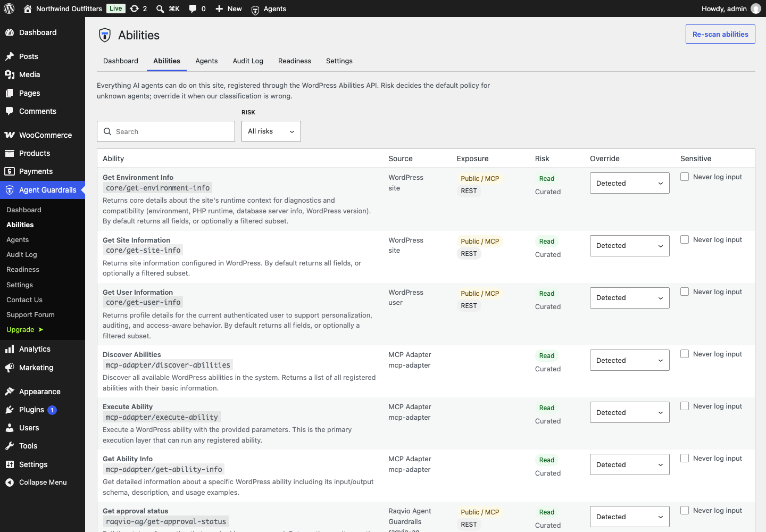Switch to the Readiness tab
This screenshot has width=766, height=532.
pos(295,61)
